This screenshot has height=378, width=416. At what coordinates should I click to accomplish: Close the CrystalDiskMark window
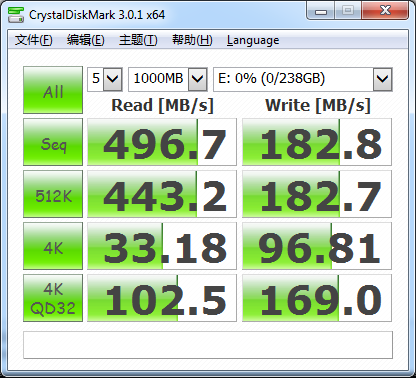(385, 11)
